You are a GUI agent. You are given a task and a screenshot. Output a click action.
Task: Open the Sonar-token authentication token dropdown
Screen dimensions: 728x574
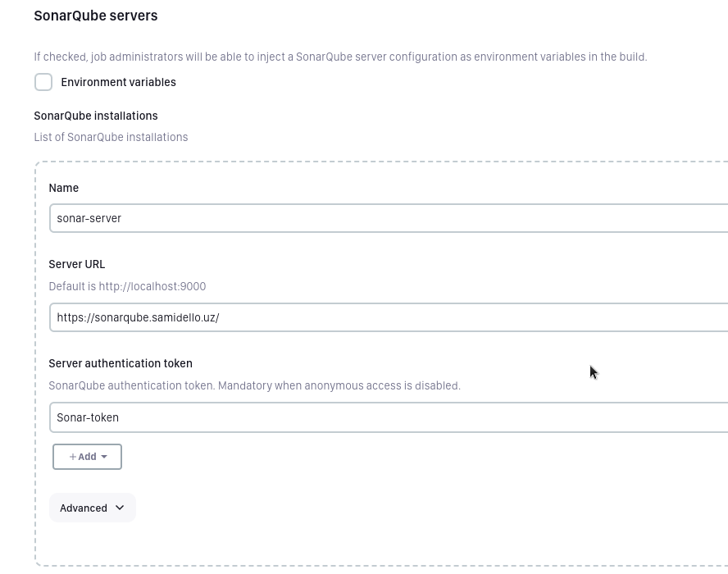[x=385, y=417]
